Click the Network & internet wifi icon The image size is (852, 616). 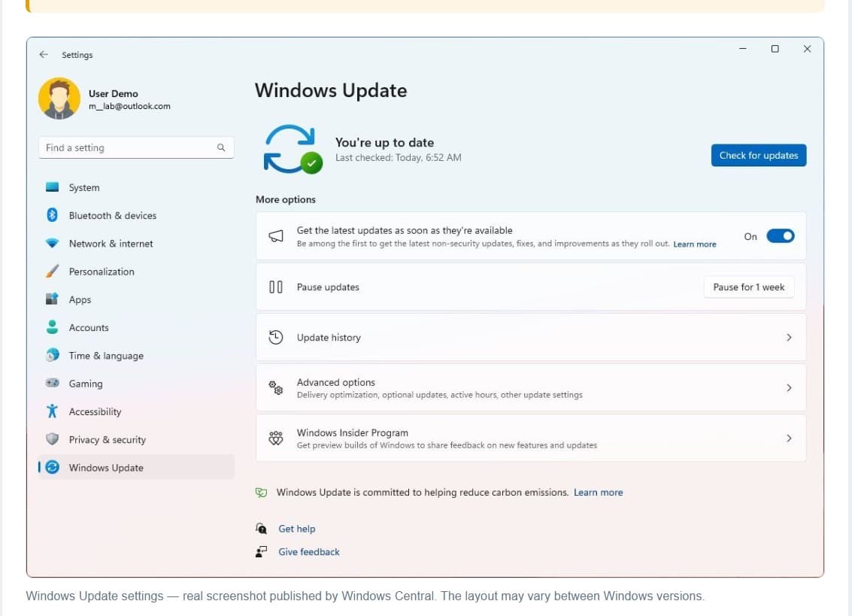point(52,243)
